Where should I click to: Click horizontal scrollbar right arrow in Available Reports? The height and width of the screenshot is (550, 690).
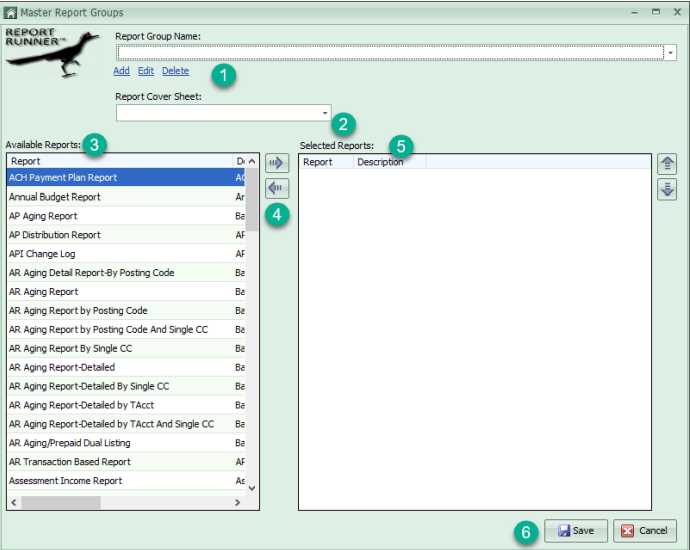238,502
